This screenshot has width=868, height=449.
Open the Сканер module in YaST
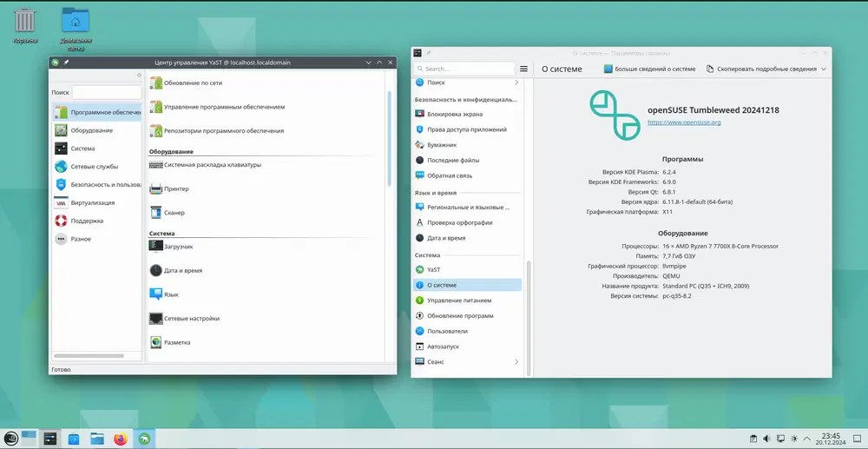[x=167, y=213]
